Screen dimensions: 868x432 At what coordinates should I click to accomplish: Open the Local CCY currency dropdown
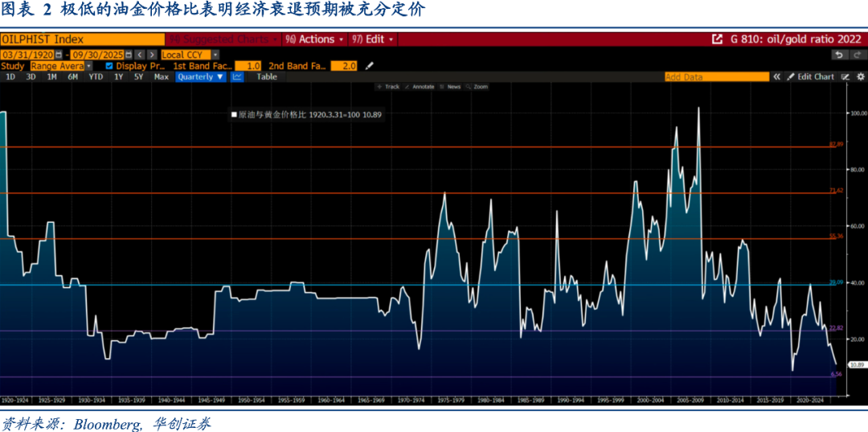[190, 55]
